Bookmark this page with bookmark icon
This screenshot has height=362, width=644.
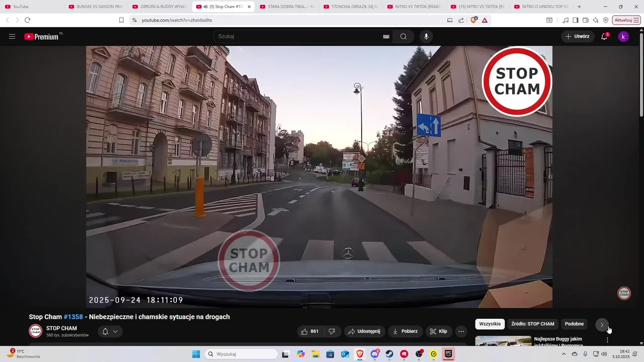[x=121, y=20]
